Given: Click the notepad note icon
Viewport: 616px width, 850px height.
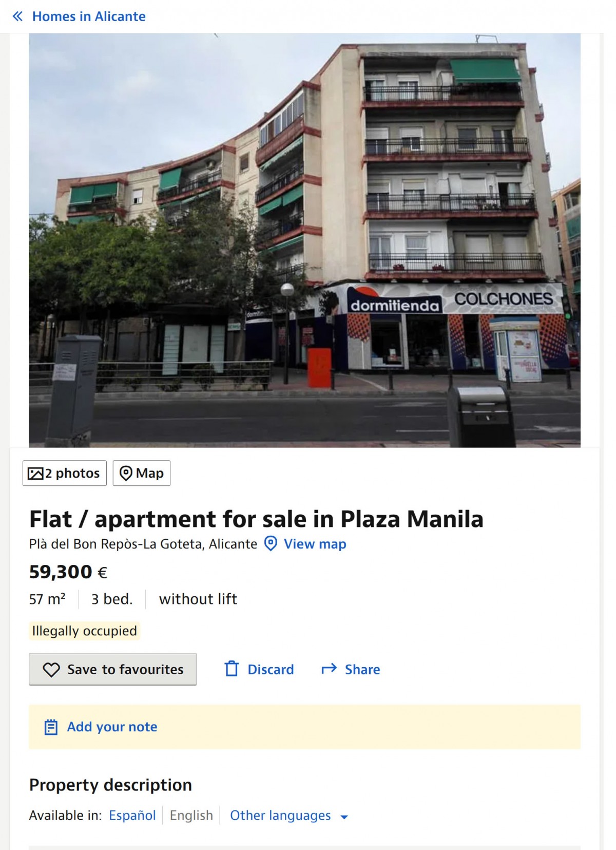Looking at the screenshot, I should pos(51,727).
